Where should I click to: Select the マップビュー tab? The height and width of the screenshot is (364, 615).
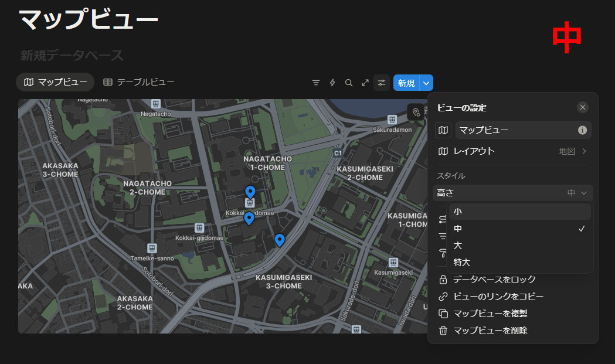pos(55,83)
